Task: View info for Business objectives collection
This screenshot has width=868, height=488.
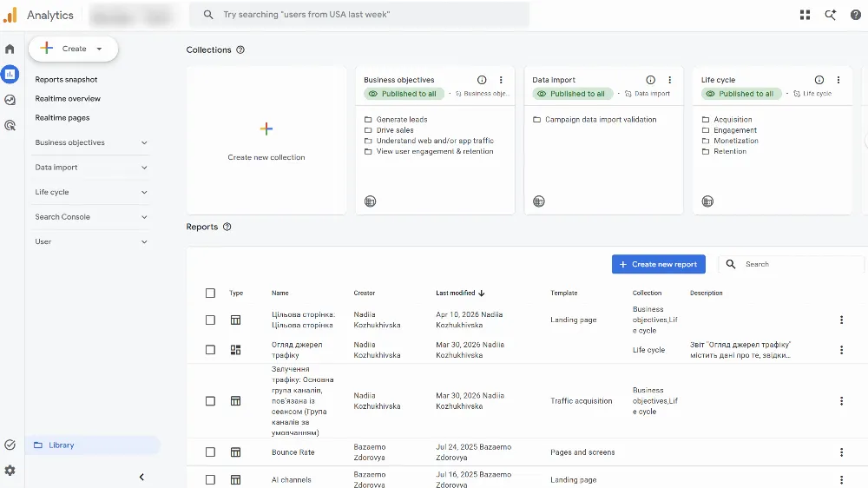Action: pos(482,80)
